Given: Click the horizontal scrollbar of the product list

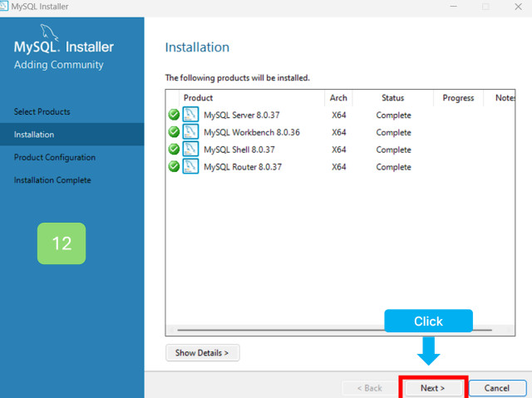Looking at the screenshot, I should 334,330.
